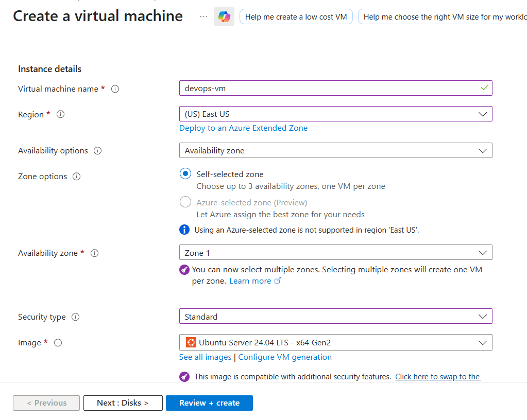Open the Image selection dropdown

tap(335, 342)
